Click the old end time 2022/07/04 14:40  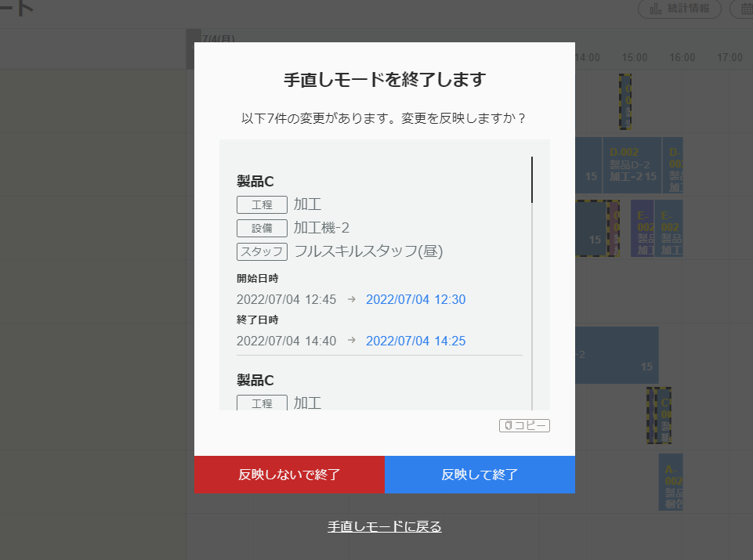click(286, 341)
